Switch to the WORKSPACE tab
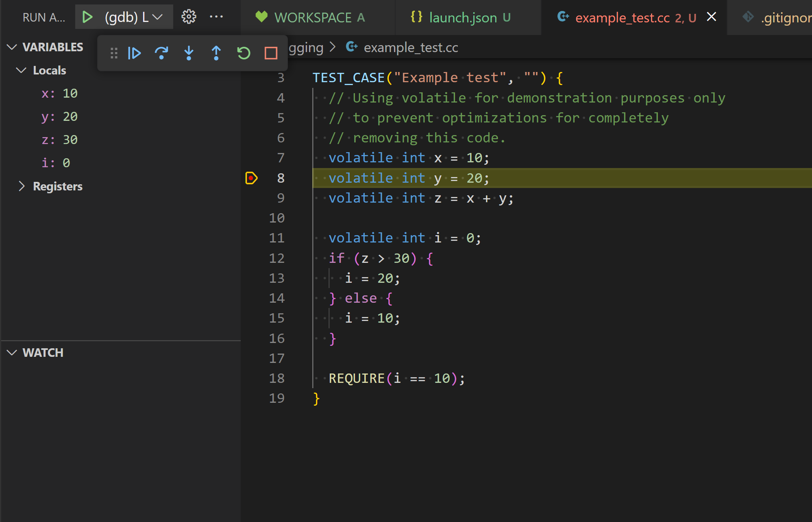This screenshot has height=522, width=812. [319, 17]
